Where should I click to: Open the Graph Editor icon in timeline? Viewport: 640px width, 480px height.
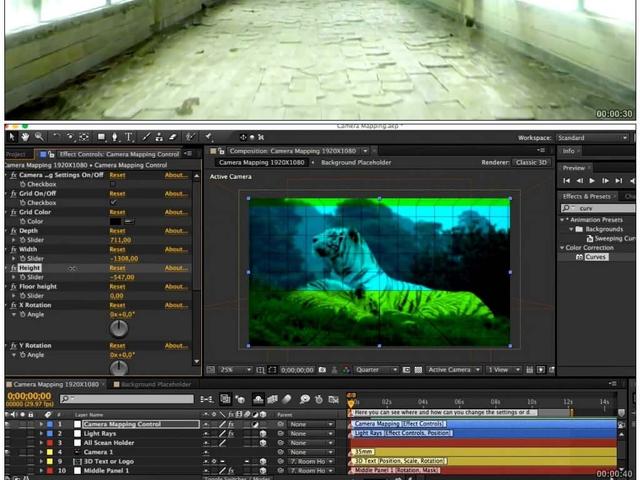333,399
